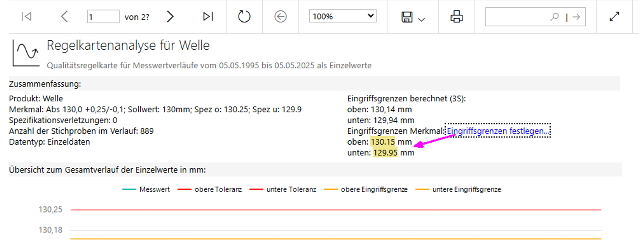Refresh the report
Viewport: 644px width, 246px height.
tap(244, 17)
